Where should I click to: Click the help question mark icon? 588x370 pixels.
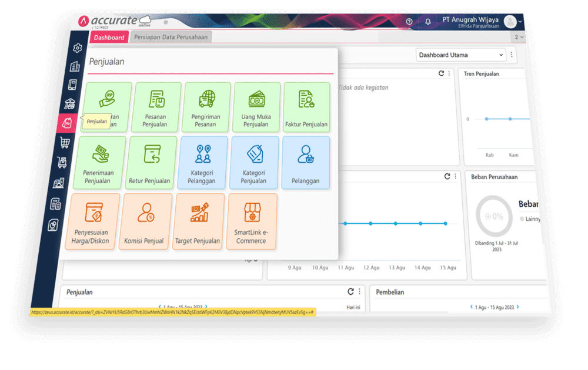click(409, 21)
